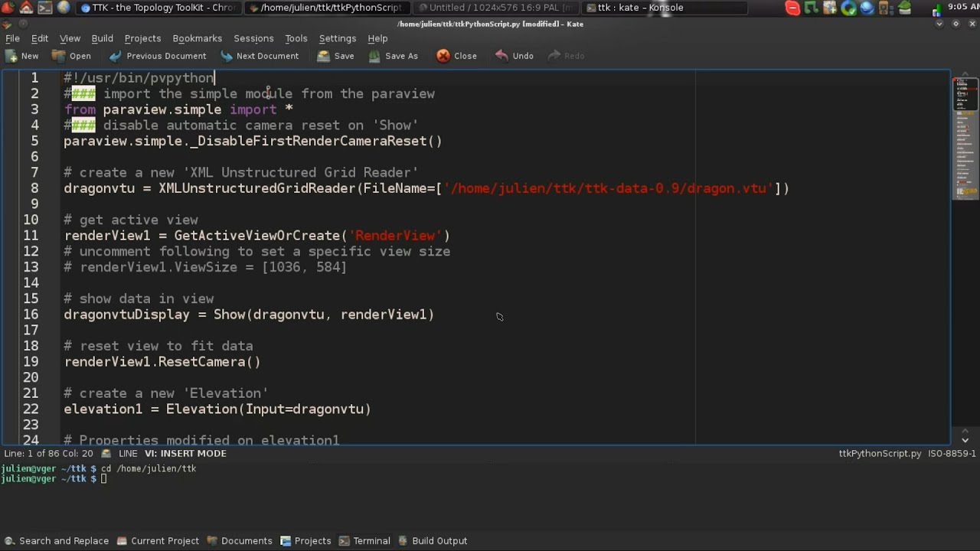Click the Open file toolbar icon
The height and width of the screenshot is (551, 980).
click(59, 56)
